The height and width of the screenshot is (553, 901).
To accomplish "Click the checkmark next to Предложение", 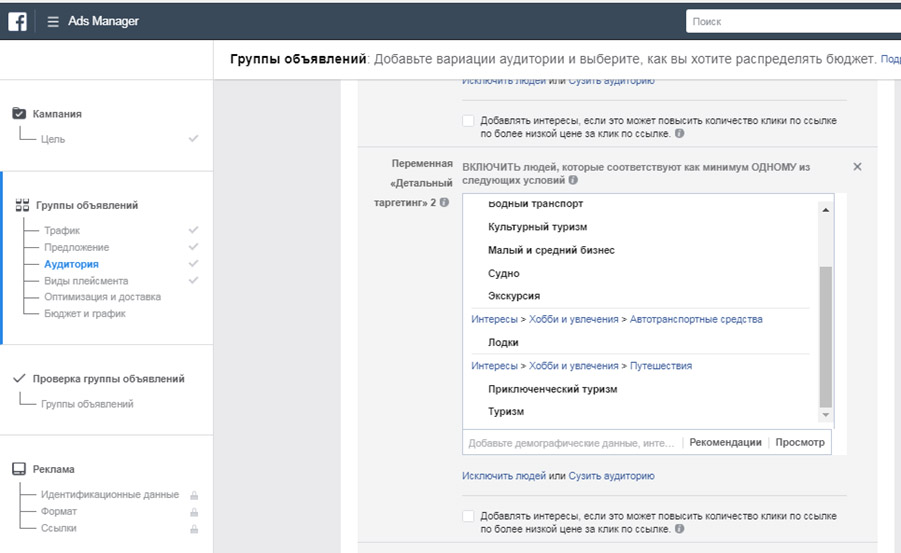I will click(x=194, y=247).
